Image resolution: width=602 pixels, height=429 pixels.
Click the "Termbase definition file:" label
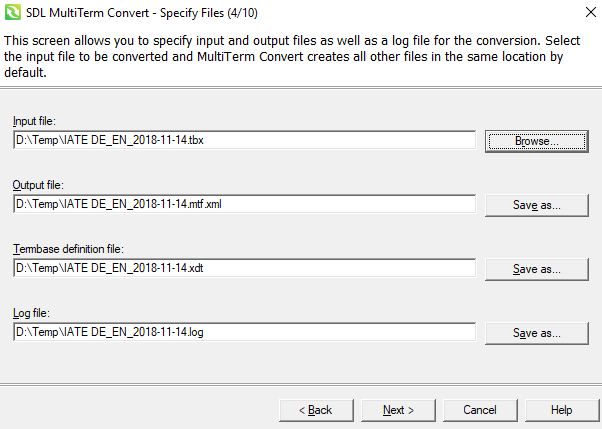click(x=66, y=248)
